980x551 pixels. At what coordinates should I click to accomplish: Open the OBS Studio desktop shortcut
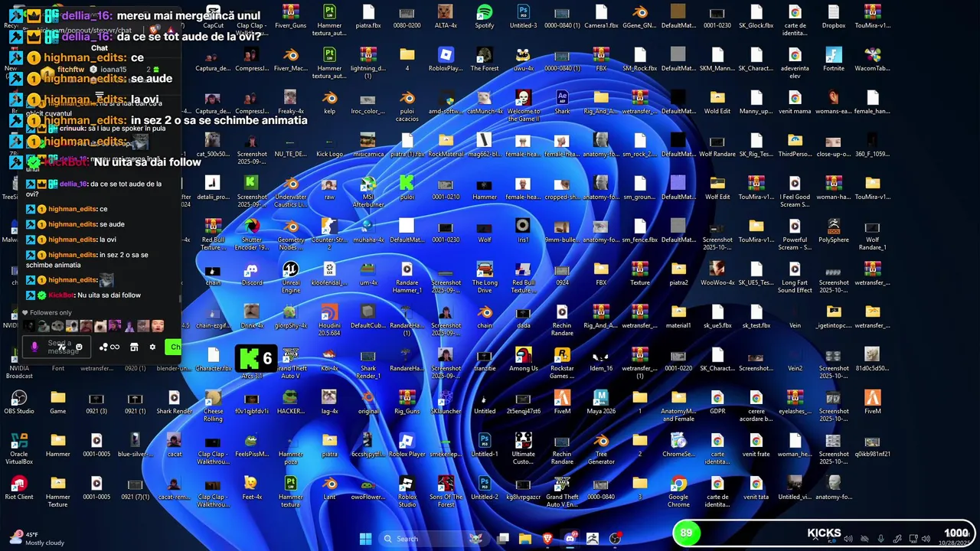click(19, 402)
